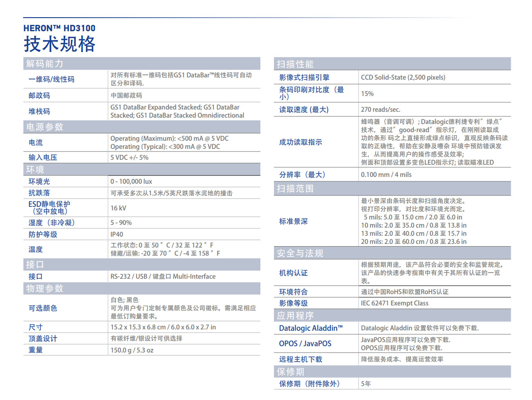Viewport: 532px width, 400px height.
Task: Select the IEC 62471 Exempt Class value
Action: tap(394, 303)
